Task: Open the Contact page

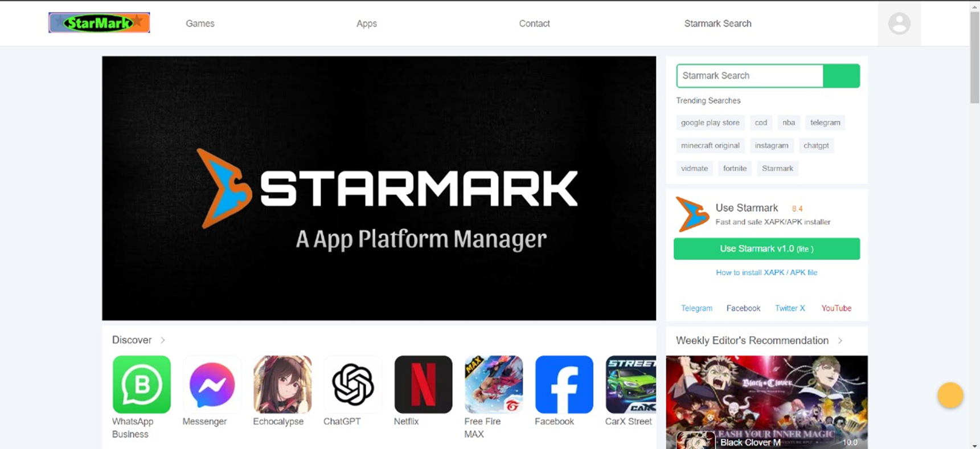Action: pyautogui.click(x=534, y=23)
